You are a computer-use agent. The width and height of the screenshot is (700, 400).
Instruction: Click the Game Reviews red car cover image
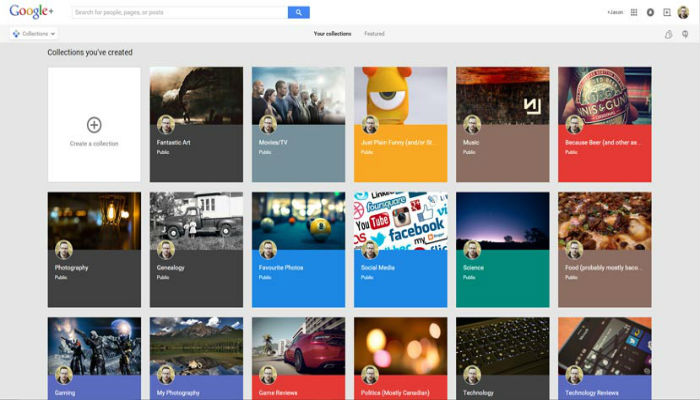(x=299, y=346)
